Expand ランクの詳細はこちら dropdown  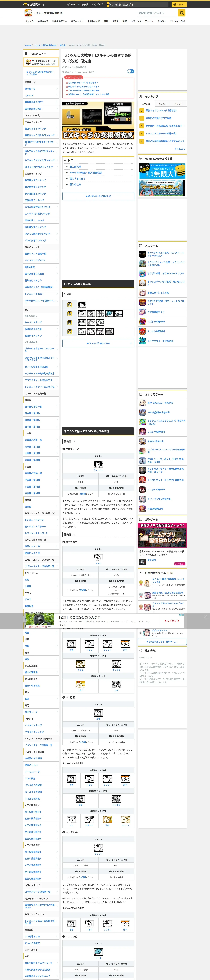click(98, 343)
